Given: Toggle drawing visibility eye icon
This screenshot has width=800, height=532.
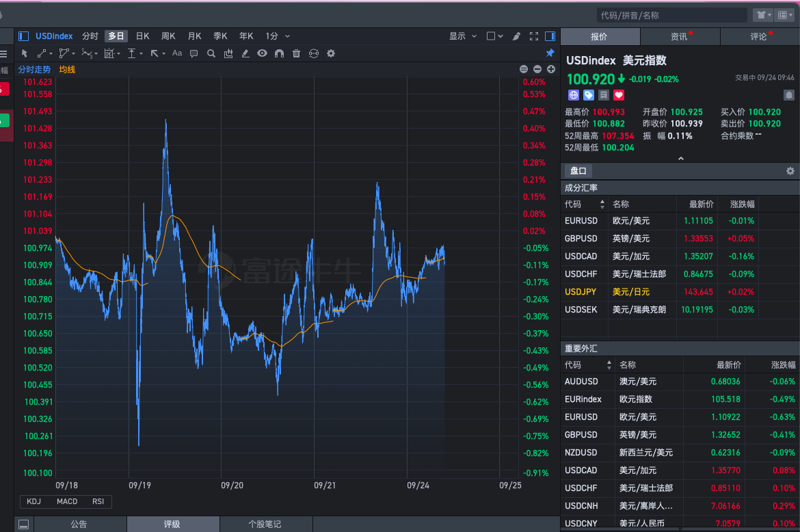Looking at the screenshot, I should coord(263,53).
